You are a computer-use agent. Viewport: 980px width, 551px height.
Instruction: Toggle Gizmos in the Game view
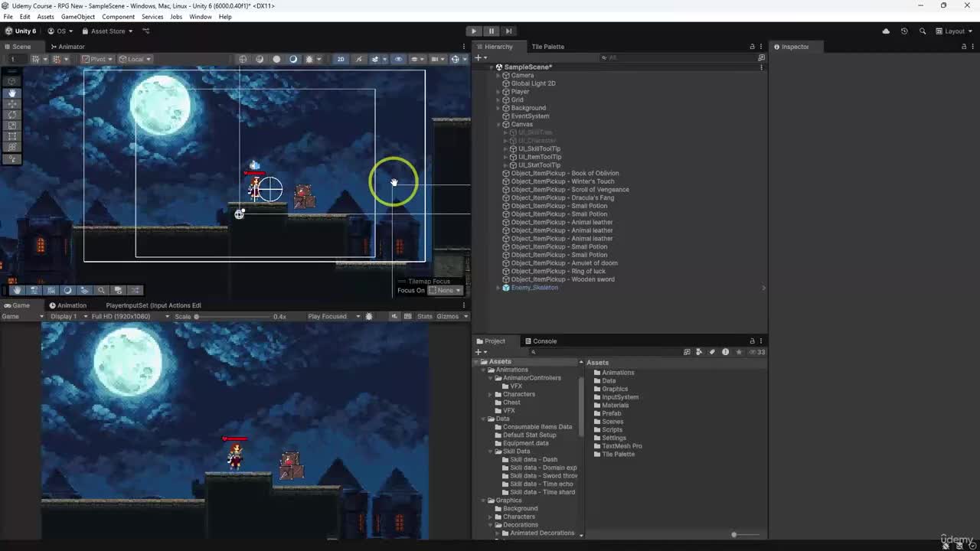[447, 316]
